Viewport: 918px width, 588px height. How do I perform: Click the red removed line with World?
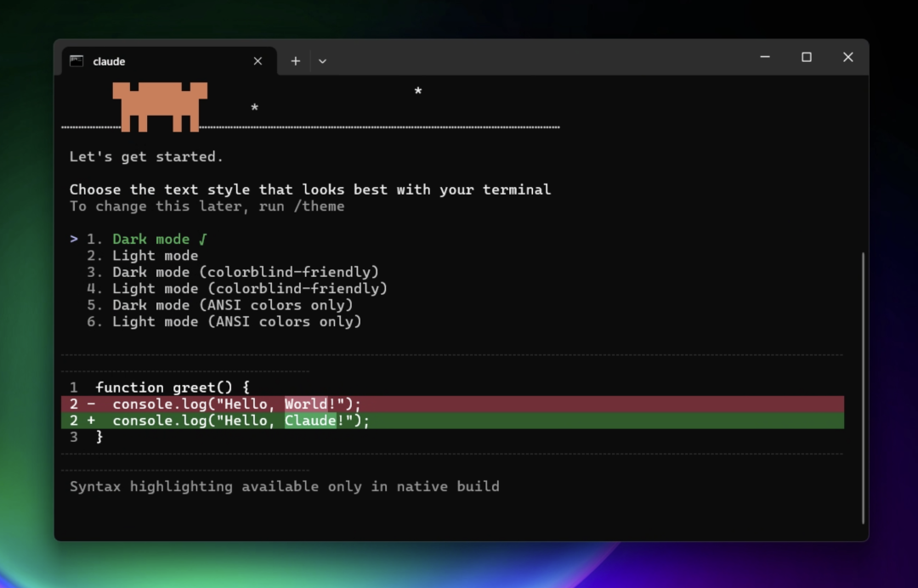[452, 404]
